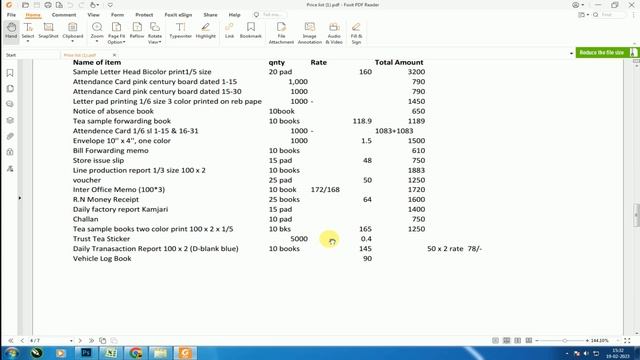Click the Save icon in quick access
Image resolution: width=640 pixels, height=360 pixels.
click(x=37, y=5)
